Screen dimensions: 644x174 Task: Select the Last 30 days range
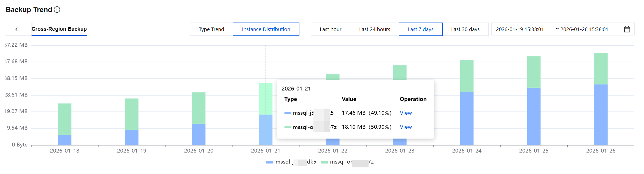pyautogui.click(x=465, y=29)
